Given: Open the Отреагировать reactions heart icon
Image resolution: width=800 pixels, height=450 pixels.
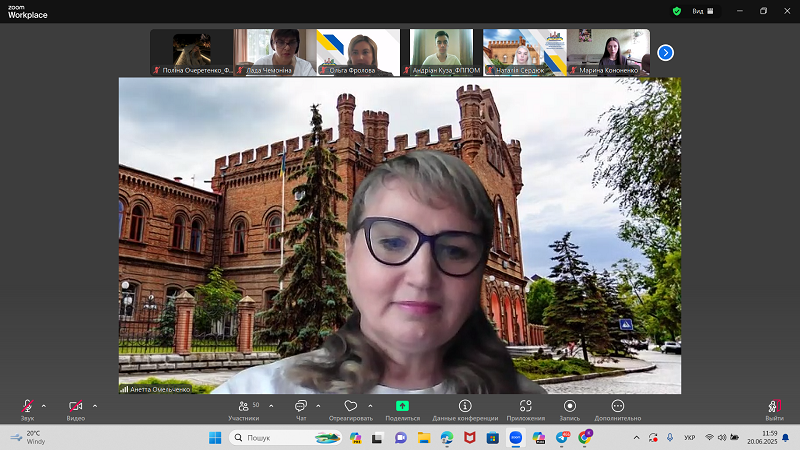Looking at the screenshot, I should tap(351, 406).
